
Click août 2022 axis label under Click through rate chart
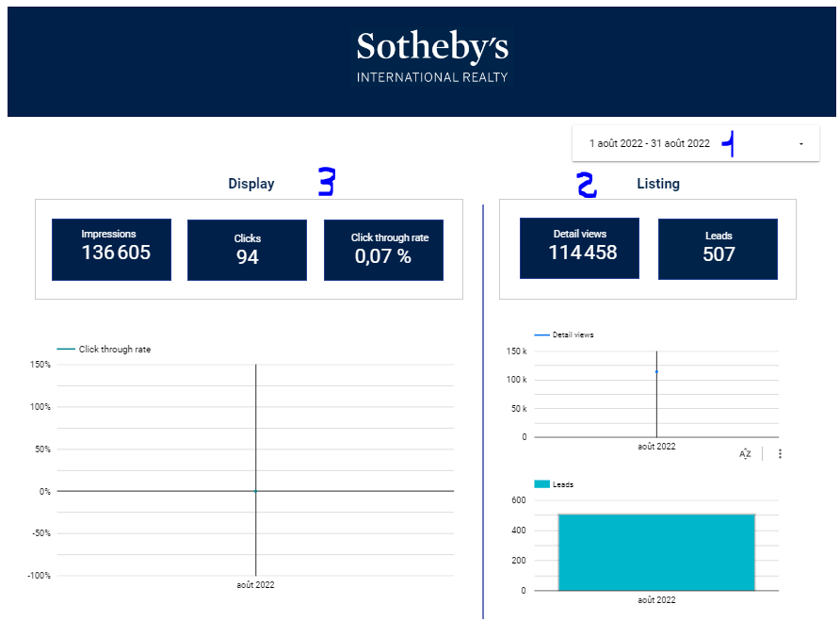point(255,585)
